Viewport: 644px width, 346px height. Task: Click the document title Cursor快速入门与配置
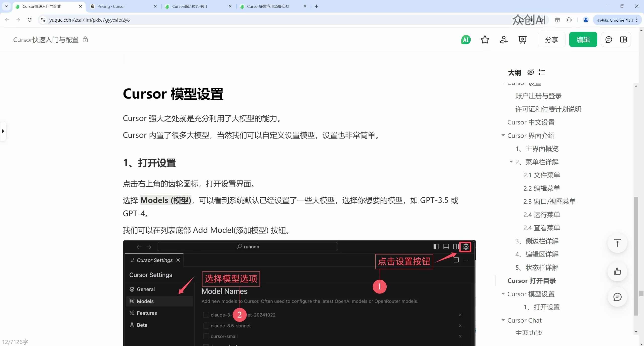click(x=46, y=40)
